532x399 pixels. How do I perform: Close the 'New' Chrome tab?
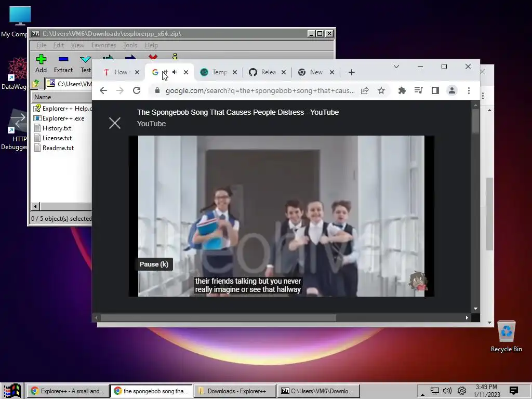coord(332,72)
